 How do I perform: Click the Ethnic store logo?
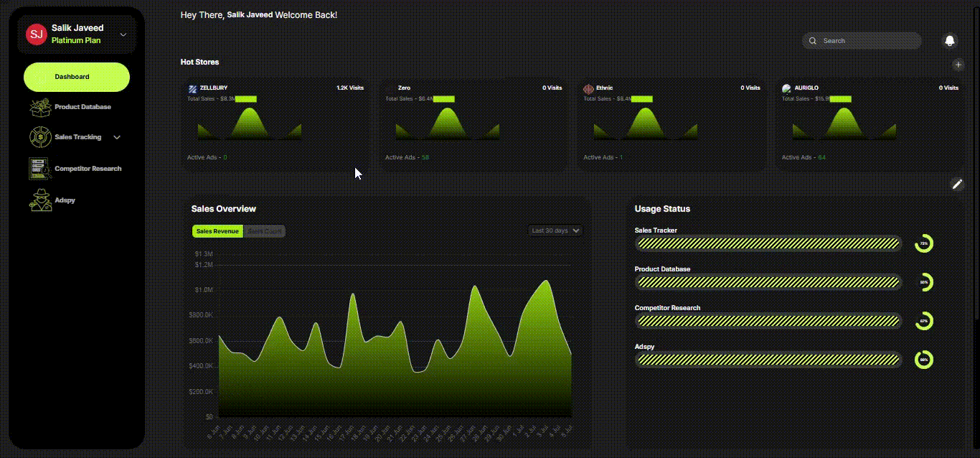point(589,89)
